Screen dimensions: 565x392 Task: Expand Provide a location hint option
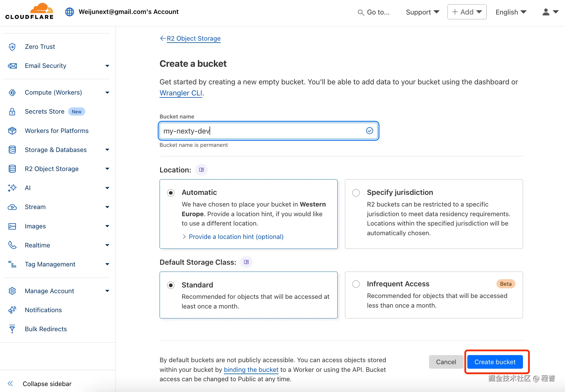click(236, 237)
